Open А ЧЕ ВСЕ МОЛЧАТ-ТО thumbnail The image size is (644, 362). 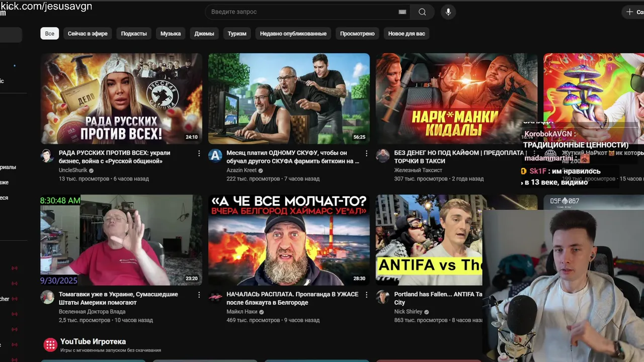[x=289, y=240]
